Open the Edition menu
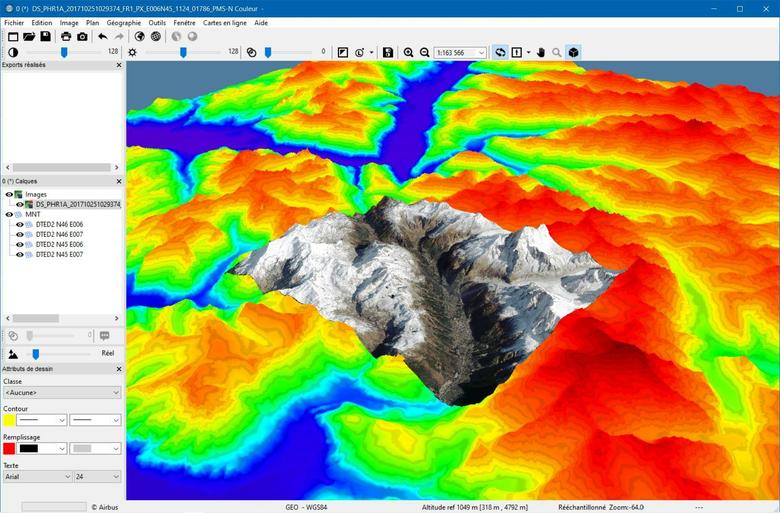 42,23
